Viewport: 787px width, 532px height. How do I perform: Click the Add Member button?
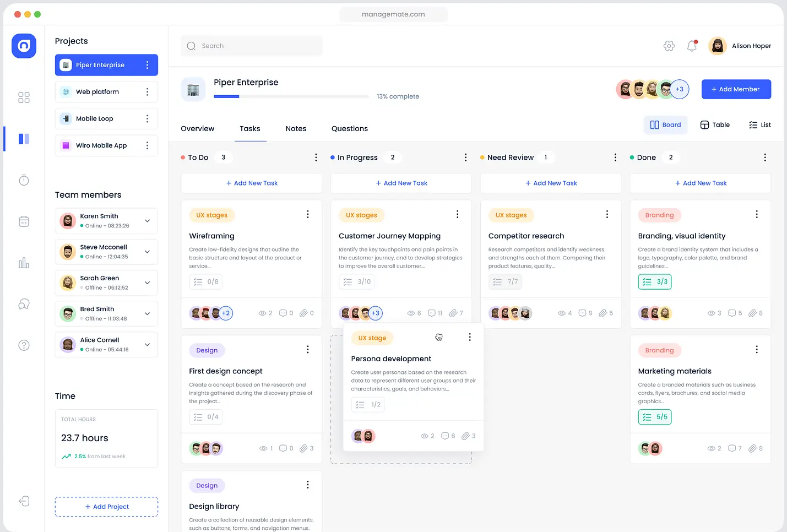(736, 89)
